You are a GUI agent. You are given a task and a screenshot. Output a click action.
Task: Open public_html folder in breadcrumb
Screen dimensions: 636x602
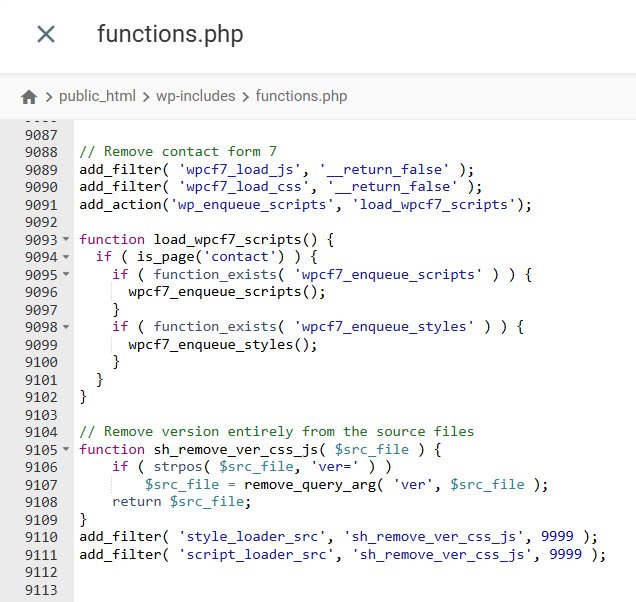97,97
